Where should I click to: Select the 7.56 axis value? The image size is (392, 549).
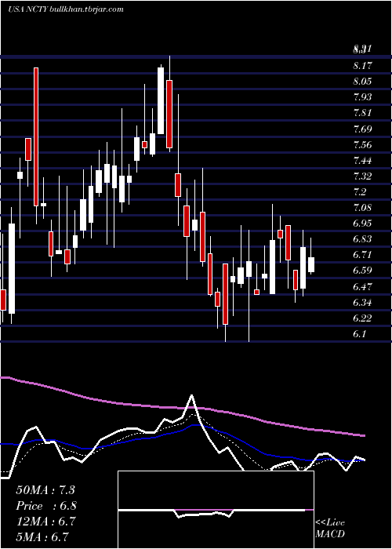[x=362, y=145]
